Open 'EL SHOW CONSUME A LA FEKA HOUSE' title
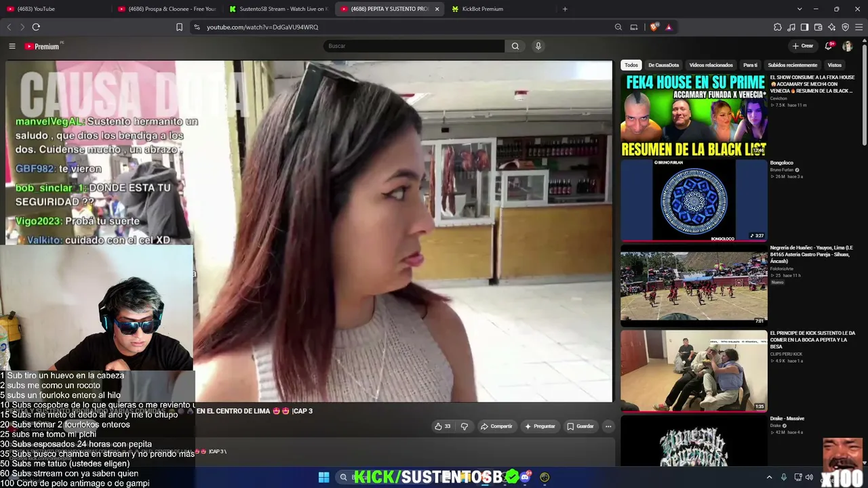The width and height of the screenshot is (868, 488). pyautogui.click(x=812, y=84)
